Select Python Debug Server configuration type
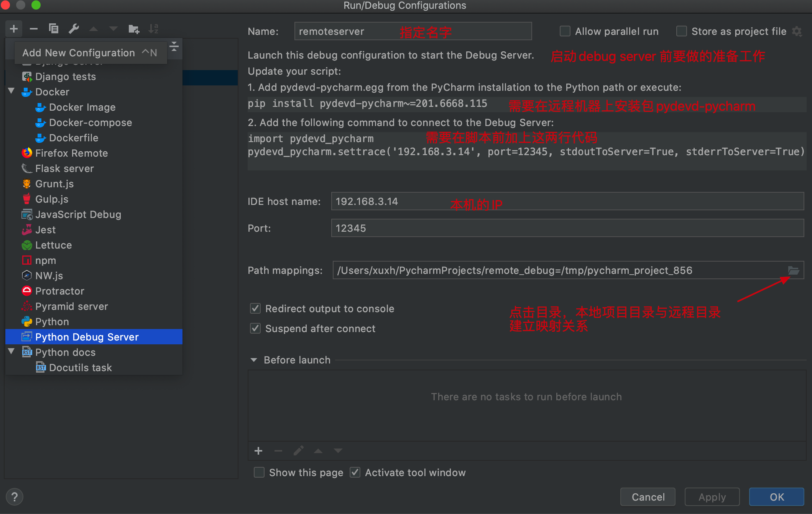 coord(94,337)
